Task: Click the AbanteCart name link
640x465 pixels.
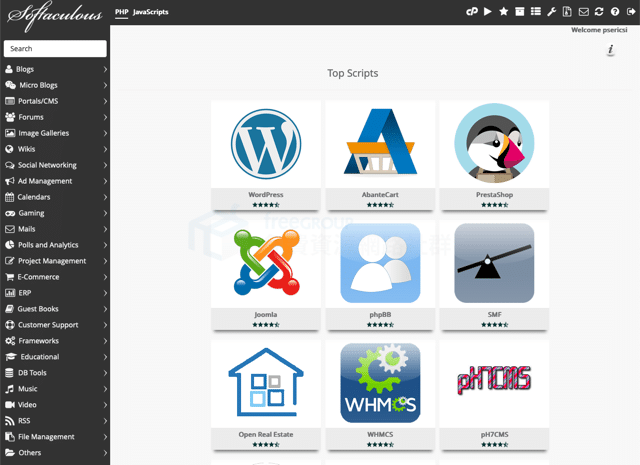Action: click(380, 195)
